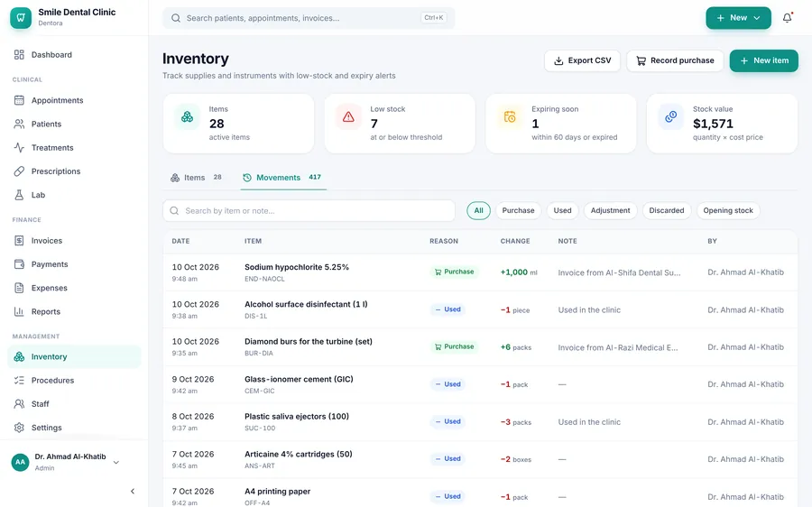Add a New item

click(764, 60)
